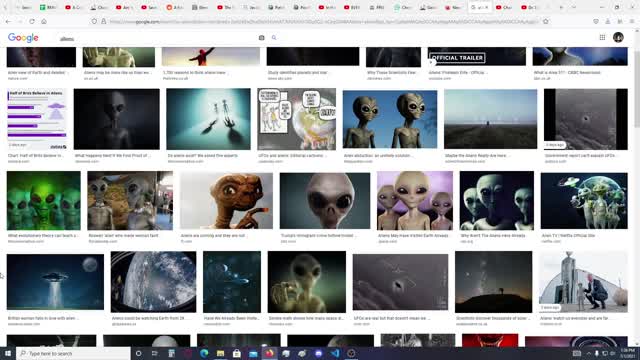Open 'British woman falls in love with alien' link
640x360 pixels.
pyautogui.click(x=43, y=318)
